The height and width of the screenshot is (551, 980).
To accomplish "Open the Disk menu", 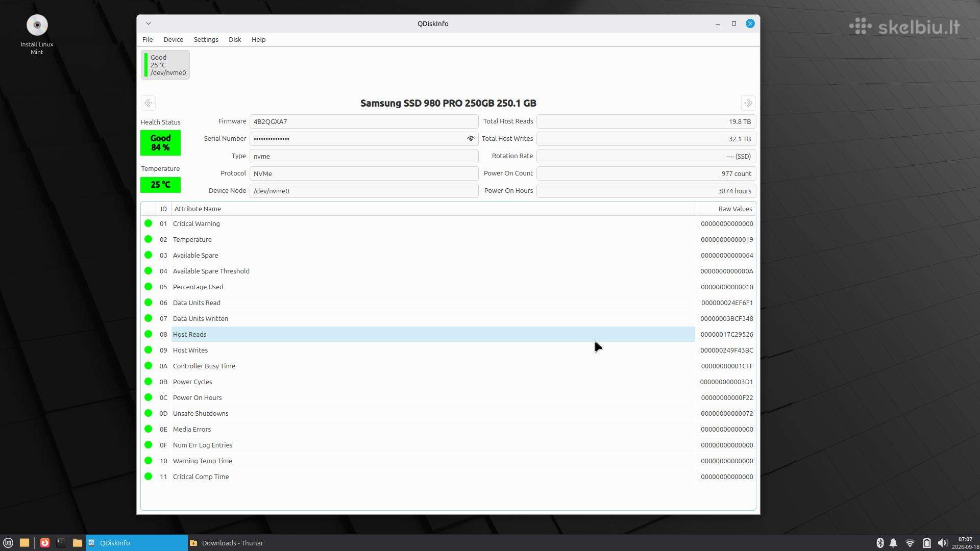I will tap(235, 39).
